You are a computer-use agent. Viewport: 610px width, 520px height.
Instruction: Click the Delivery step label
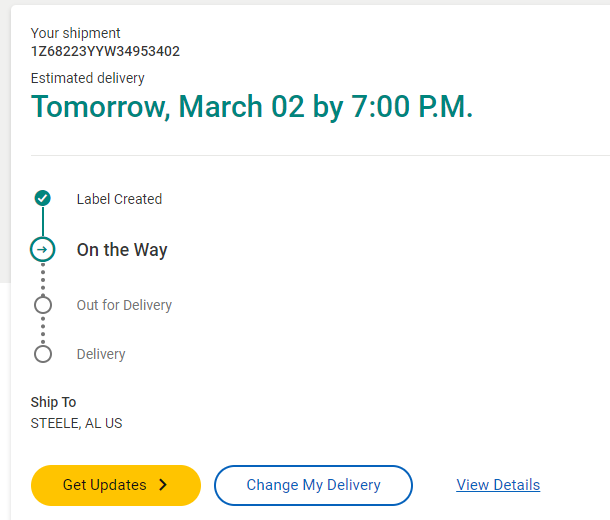point(101,354)
